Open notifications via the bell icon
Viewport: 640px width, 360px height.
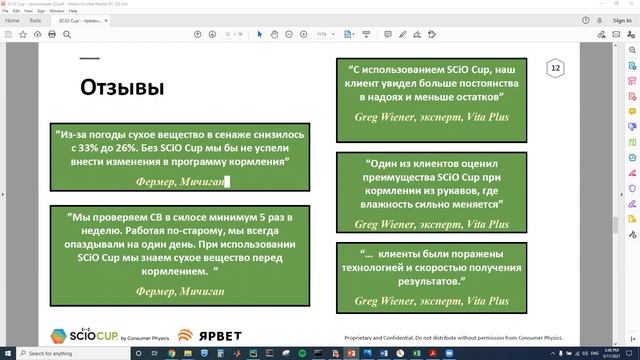[600, 20]
